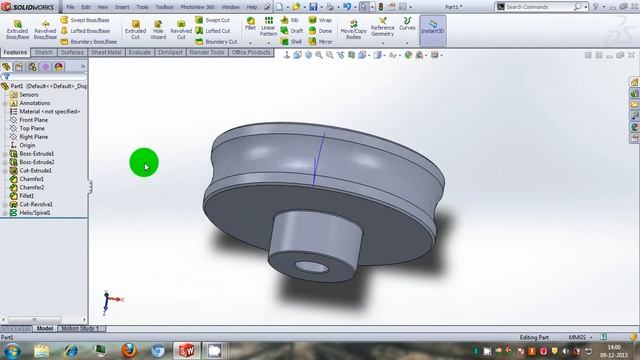Open the Curves tool
The image size is (640, 360).
pos(407,24)
